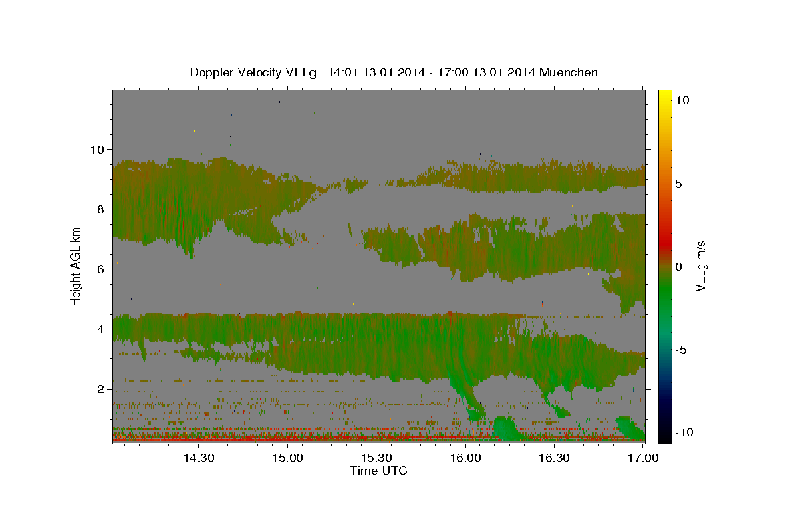
Task: Select the 15:30 time tick label
Action: pyautogui.click(x=376, y=458)
